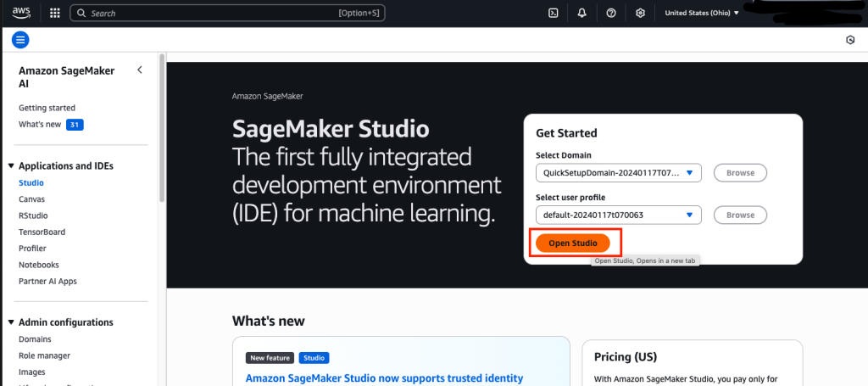Click the AWS logo home icon
868x386 pixels.
click(21, 13)
